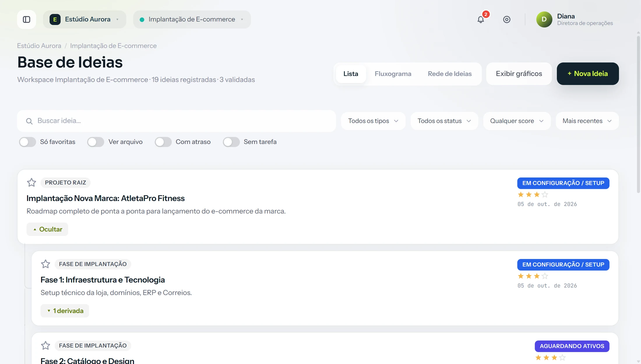Star the Fase 1 Infraestrutura card
The height and width of the screenshot is (364, 641).
[x=45, y=264]
